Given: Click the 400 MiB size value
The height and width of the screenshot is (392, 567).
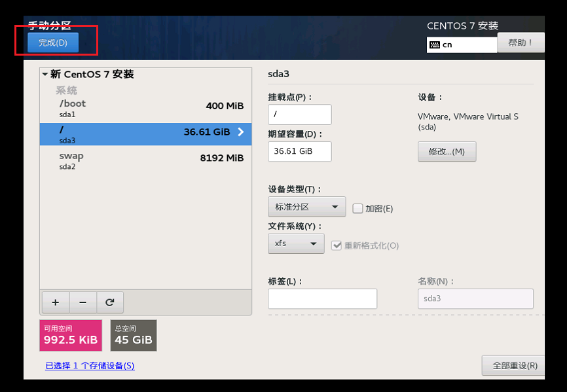Looking at the screenshot, I should pos(225,106).
